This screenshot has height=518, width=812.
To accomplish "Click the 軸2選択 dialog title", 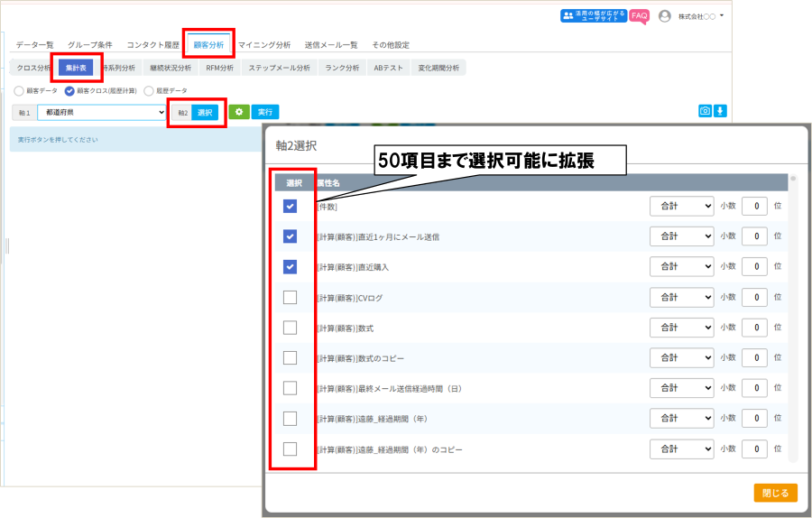I will click(x=296, y=146).
